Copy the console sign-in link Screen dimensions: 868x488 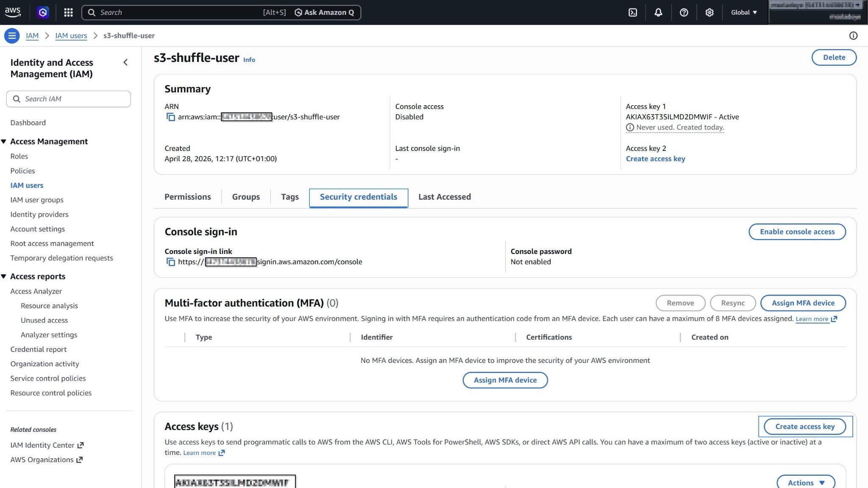click(170, 262)
